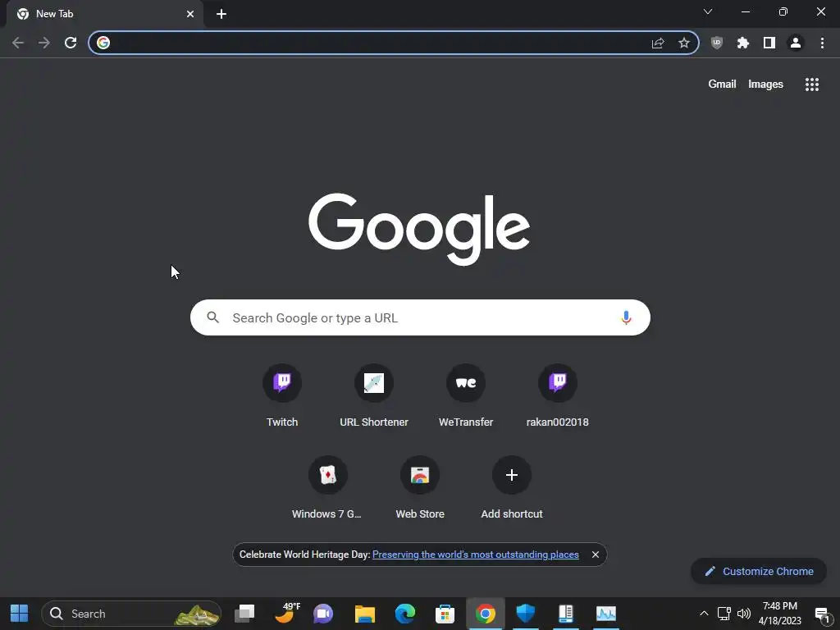Click Add shortcut

pos(512,487)
